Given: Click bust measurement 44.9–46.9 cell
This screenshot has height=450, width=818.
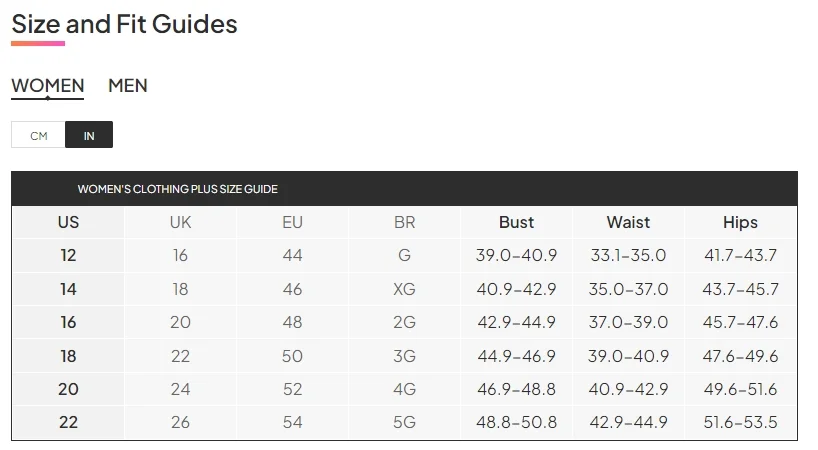Looking at the screenshot, I should point(516,355).
